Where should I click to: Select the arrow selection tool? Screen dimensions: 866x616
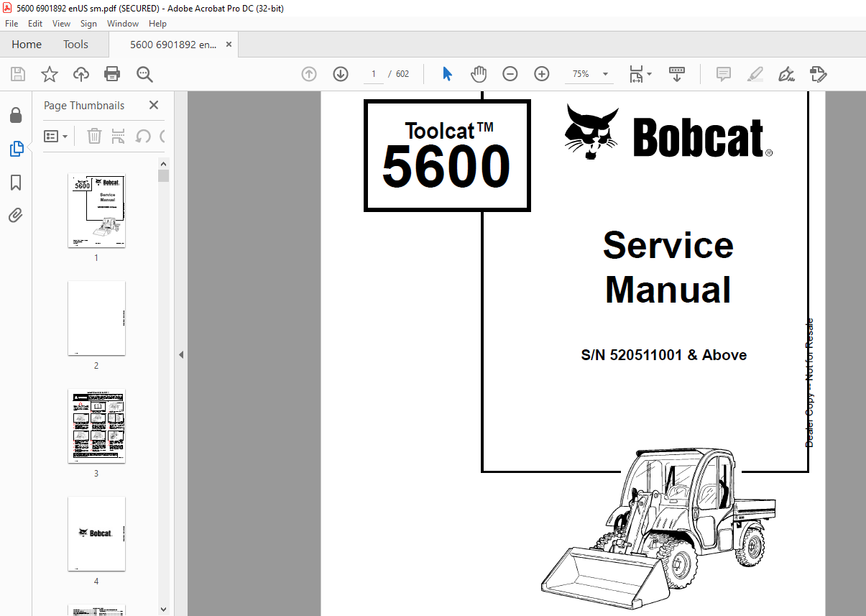(447, 74)
